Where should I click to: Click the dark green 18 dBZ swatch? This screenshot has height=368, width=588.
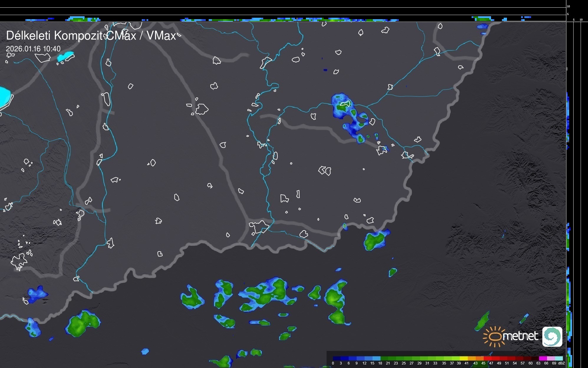[x=384, y=358]
